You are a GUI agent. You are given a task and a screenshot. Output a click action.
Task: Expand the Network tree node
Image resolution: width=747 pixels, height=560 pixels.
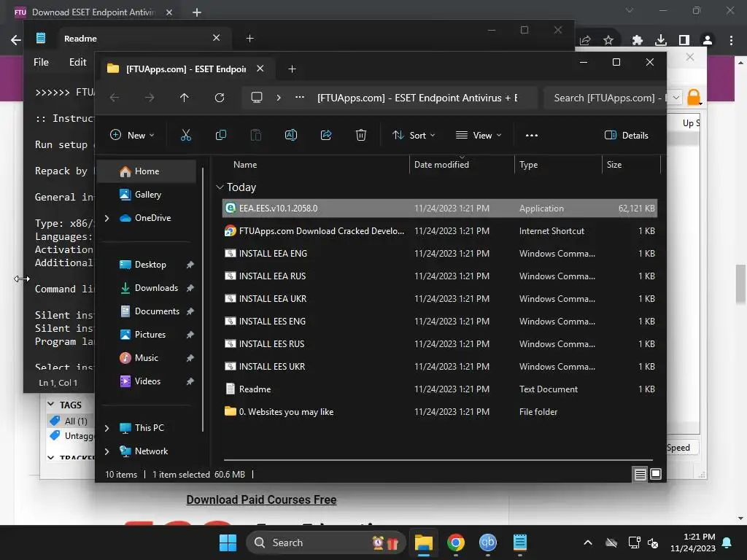click(107, 451)
